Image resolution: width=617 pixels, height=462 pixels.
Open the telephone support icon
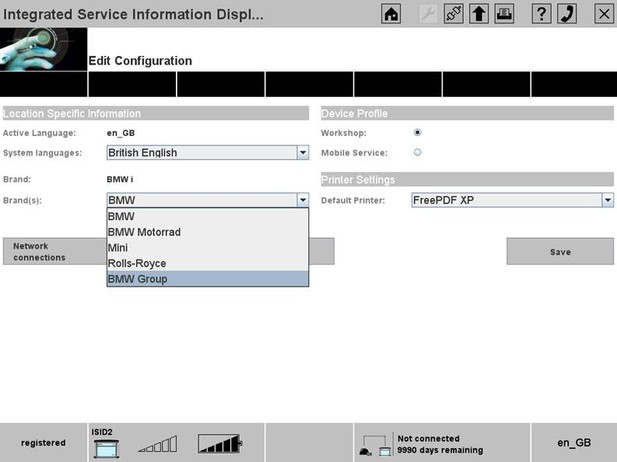[x=567, y=14]
